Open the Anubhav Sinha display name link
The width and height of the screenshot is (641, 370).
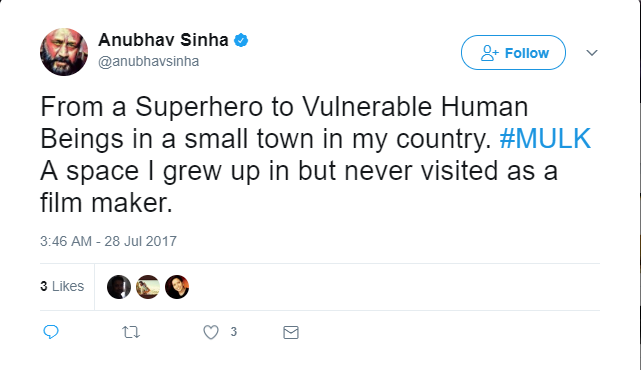point(163,40)
